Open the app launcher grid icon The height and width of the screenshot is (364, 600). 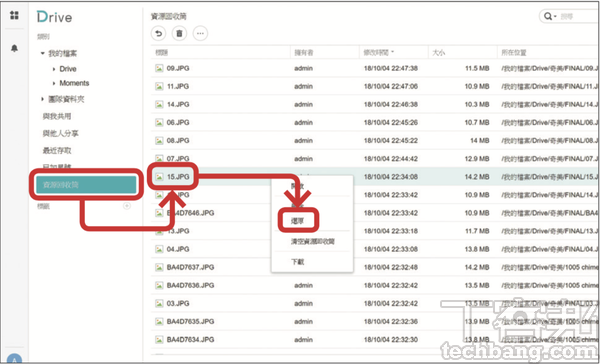[14, 15]
